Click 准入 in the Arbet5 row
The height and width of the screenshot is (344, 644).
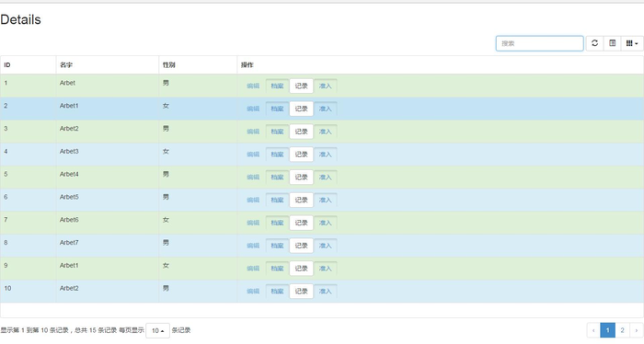[326, 200]
